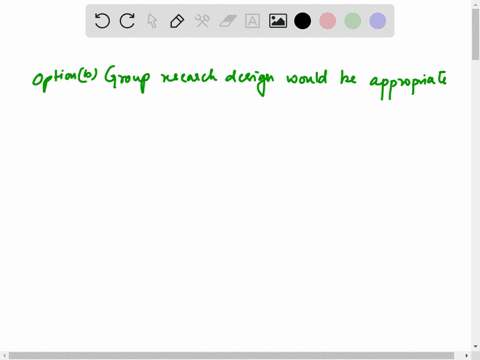Click the scroll down arrow

(475, 347)
